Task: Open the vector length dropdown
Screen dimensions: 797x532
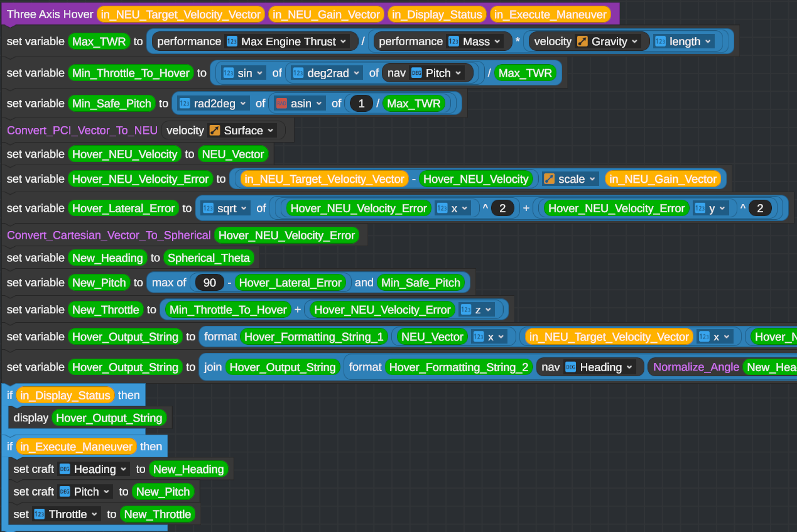Action: (684, 41)
